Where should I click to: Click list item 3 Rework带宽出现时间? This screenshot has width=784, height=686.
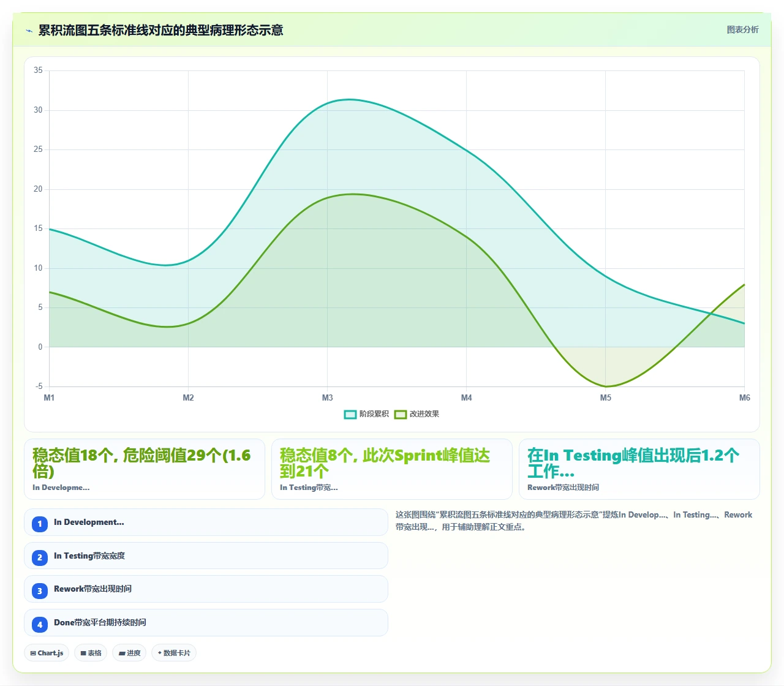coord(206,589)
